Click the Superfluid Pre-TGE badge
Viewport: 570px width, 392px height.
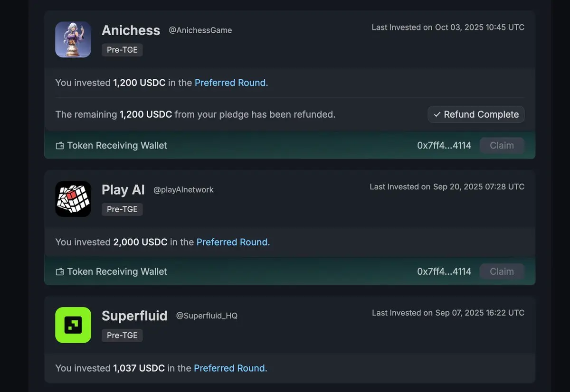122,336
